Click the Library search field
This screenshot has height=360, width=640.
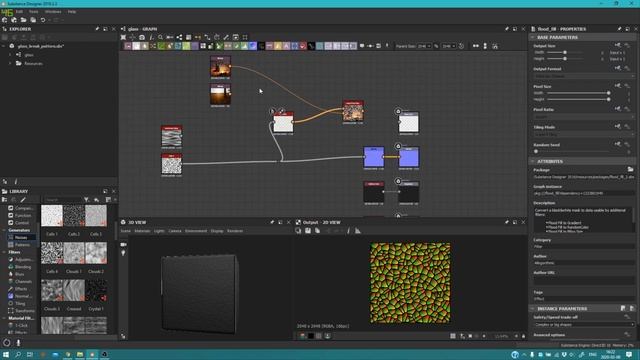pyautogui.click(x=62, y=200)
